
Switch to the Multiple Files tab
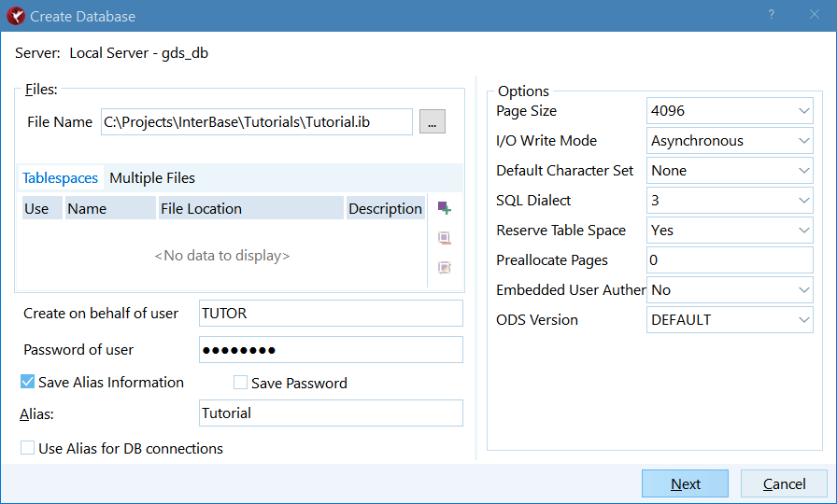pos(152,177)
